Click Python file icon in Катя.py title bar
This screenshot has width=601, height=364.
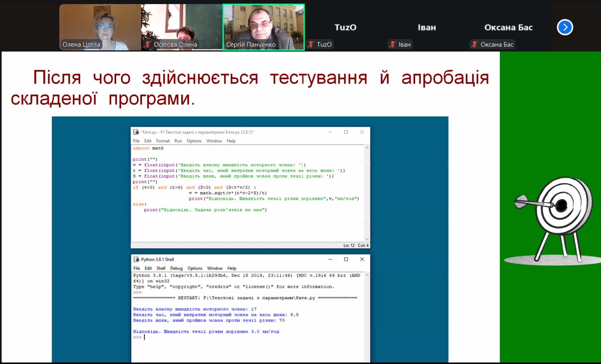(x=136, y=132)
